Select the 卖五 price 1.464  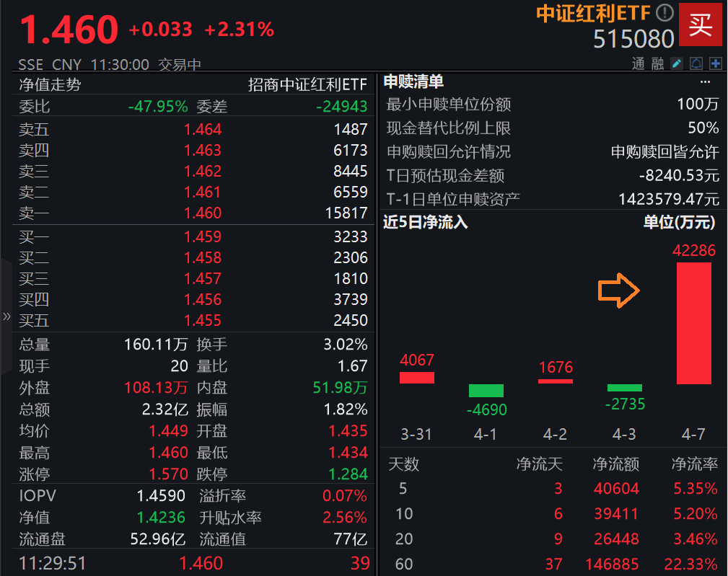click(203, 129)
